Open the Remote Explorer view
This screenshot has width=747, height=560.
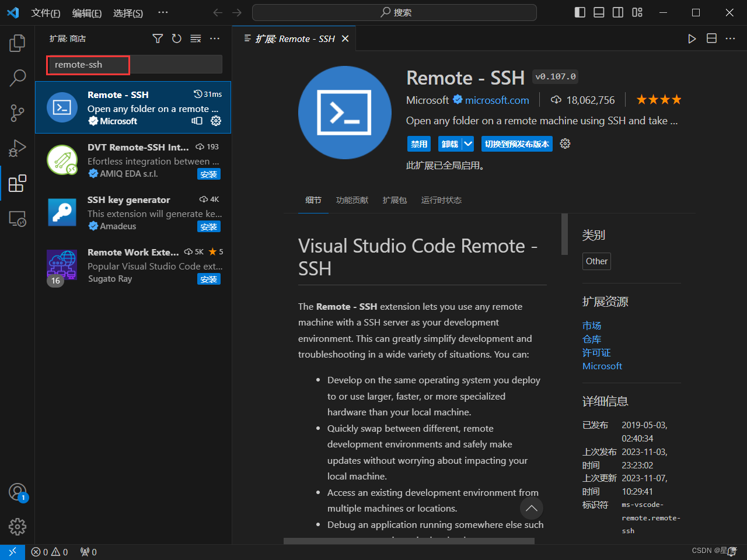click(18, 219)
